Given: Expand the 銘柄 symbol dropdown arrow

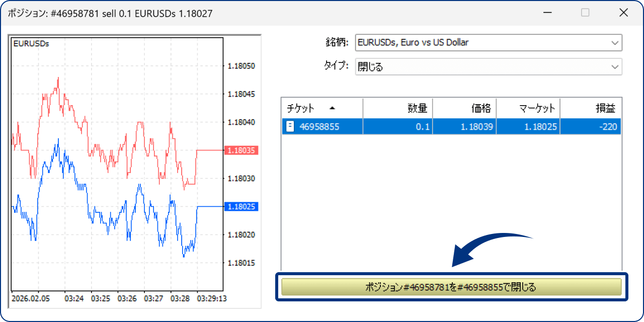Looking at the screenshot, I should pos(615,43).
